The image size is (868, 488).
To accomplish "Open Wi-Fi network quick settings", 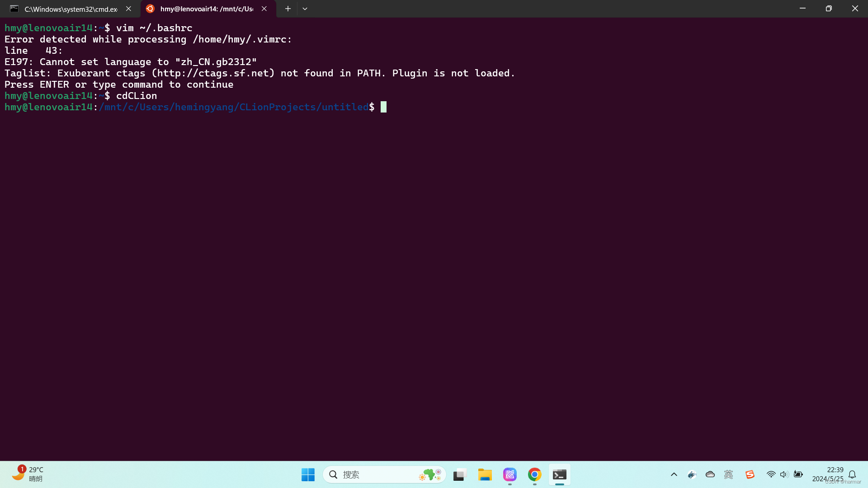I will coord(771,474).
